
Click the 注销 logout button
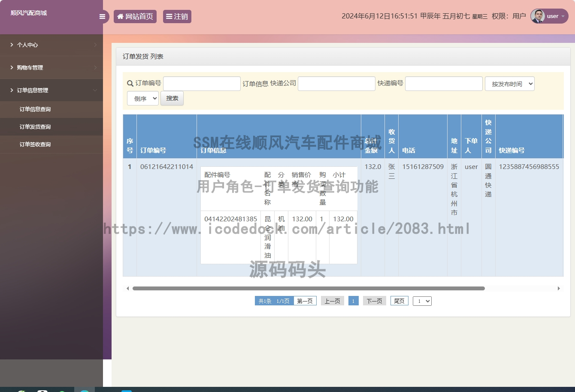(177, 17)
